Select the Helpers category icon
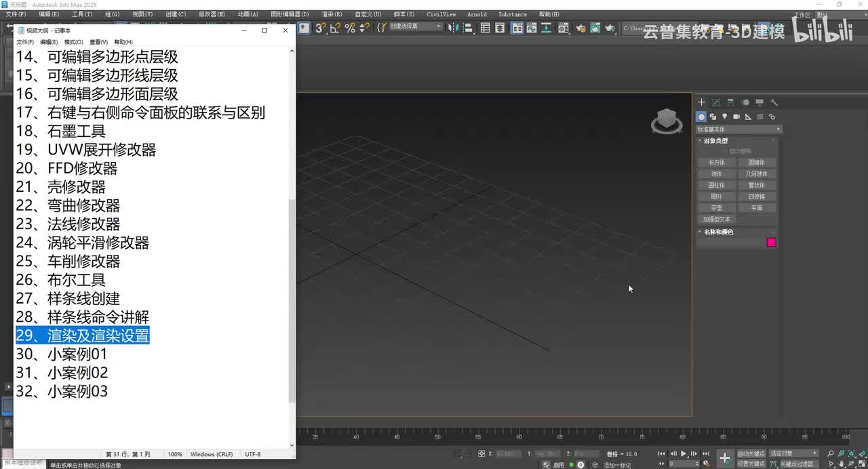 tap(748, 117)
